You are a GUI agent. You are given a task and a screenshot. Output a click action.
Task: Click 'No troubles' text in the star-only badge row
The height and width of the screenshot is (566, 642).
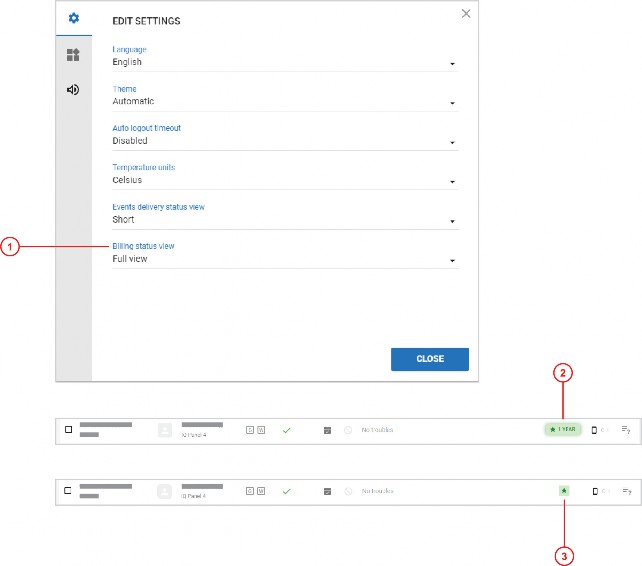(x=377, y=491)
